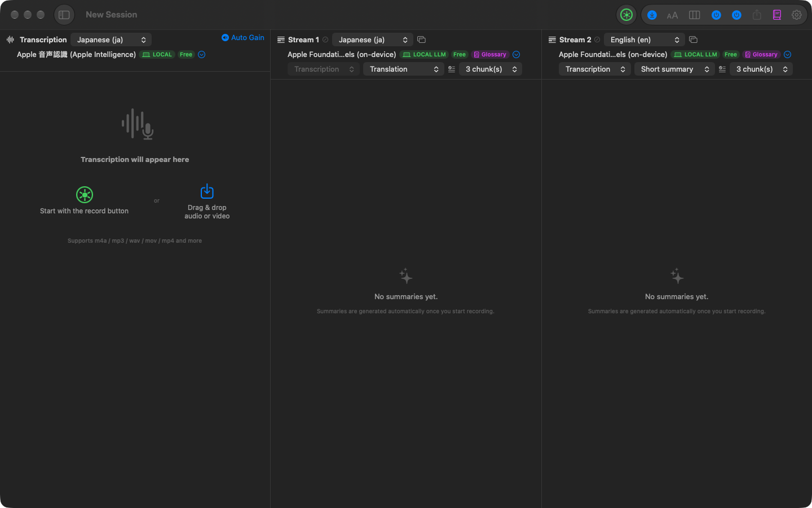Click the Apple Foundati...els (on-device) model name in Stream 2
Screen dimensions: 812x508
613,55
